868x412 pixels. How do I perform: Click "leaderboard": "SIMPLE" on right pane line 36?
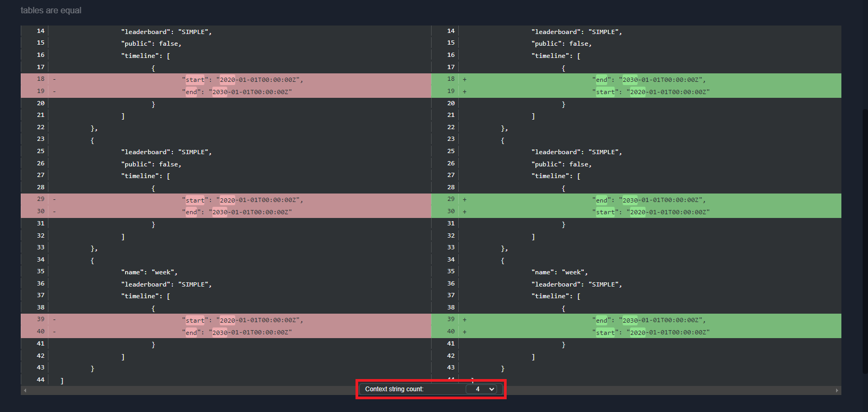[x=576, y=284]
